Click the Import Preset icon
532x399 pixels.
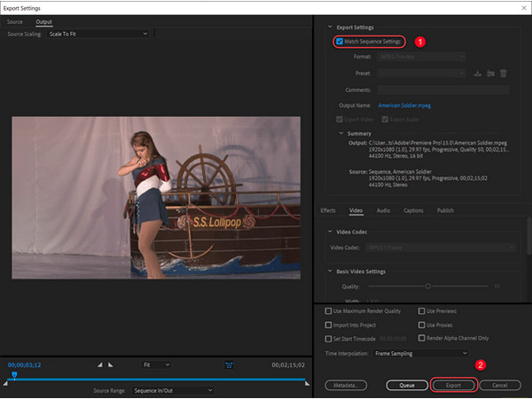coord(490,74)
